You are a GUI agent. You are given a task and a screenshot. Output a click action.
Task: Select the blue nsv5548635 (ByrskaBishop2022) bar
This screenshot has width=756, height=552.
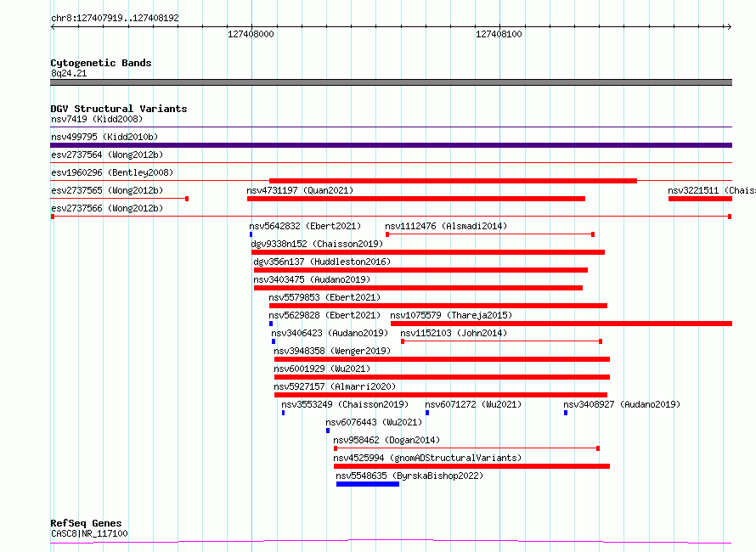[368, 484]
